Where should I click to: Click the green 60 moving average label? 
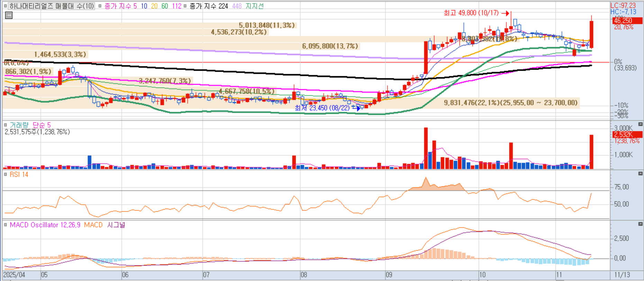pyautogui.click(x=165, y=6)
